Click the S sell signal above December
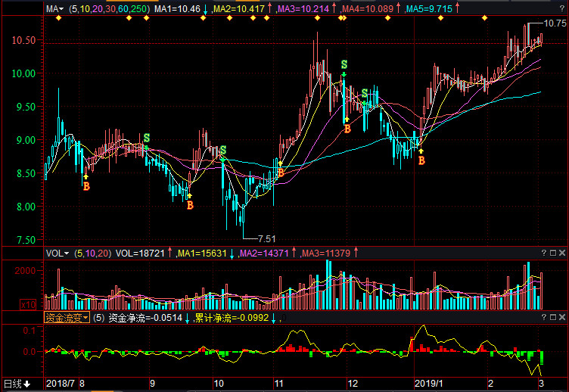Image resolution: width=569 pixels, height=392 pixels. pyautogui.click(x=365, y=93)
